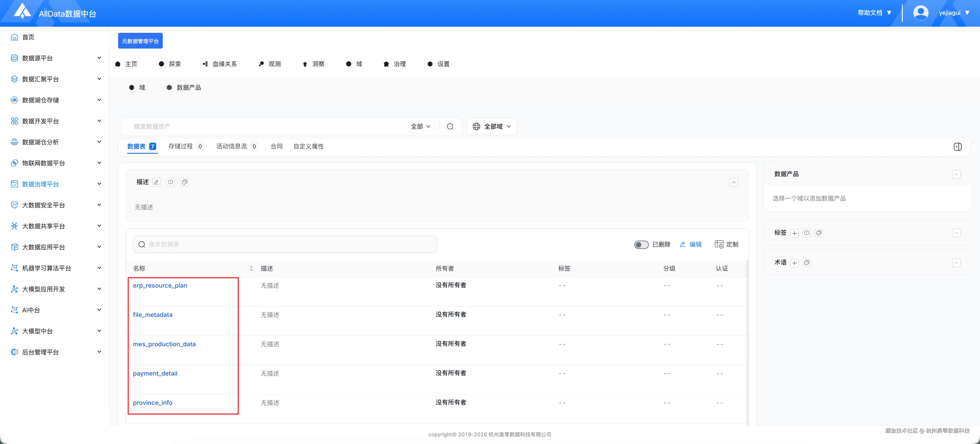Open the 自定义属性 tab
This screenshot has height=444, width=980.
point(308,147)
